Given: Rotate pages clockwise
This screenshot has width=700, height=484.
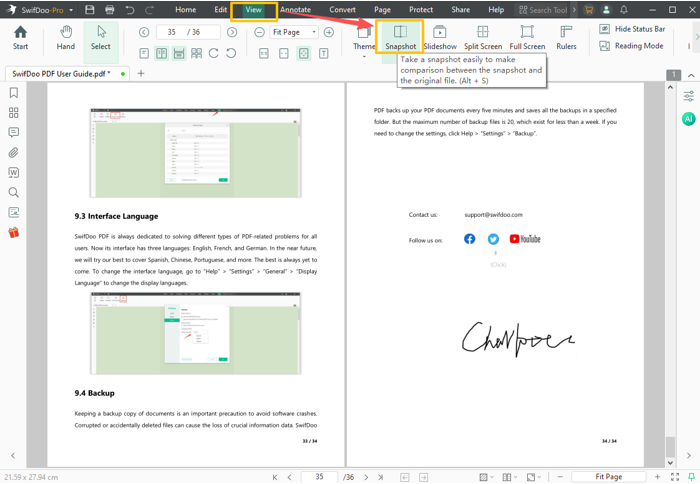Looking at the screenshot, I should tap(213, 54).
